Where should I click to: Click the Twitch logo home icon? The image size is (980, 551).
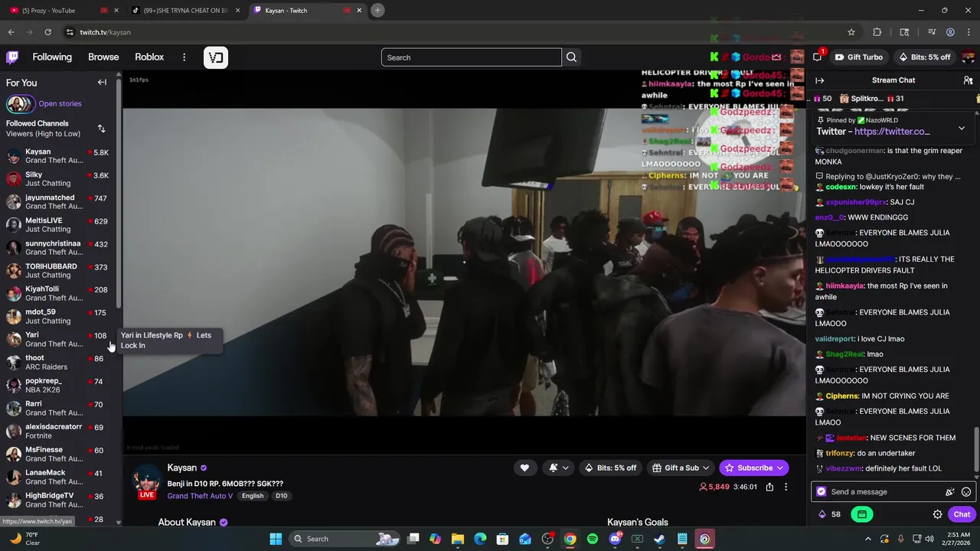(12, 57)
